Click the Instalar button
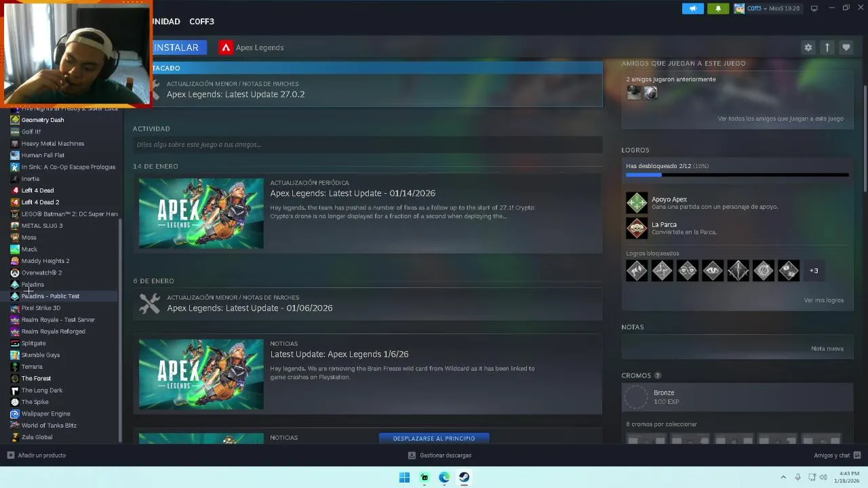The image size is (868, 488). click(179, 47)
